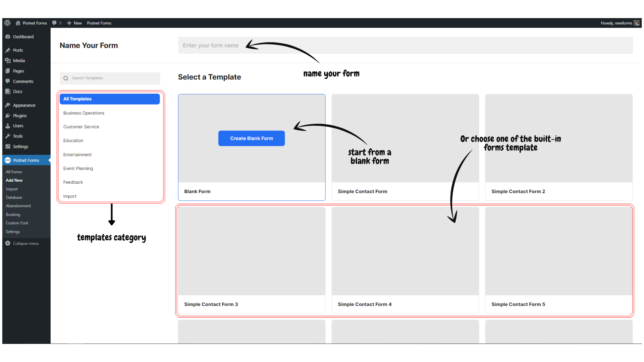Open Settings under Piotnet Forms submenu
Screen dimensions: 644x362
13,232
